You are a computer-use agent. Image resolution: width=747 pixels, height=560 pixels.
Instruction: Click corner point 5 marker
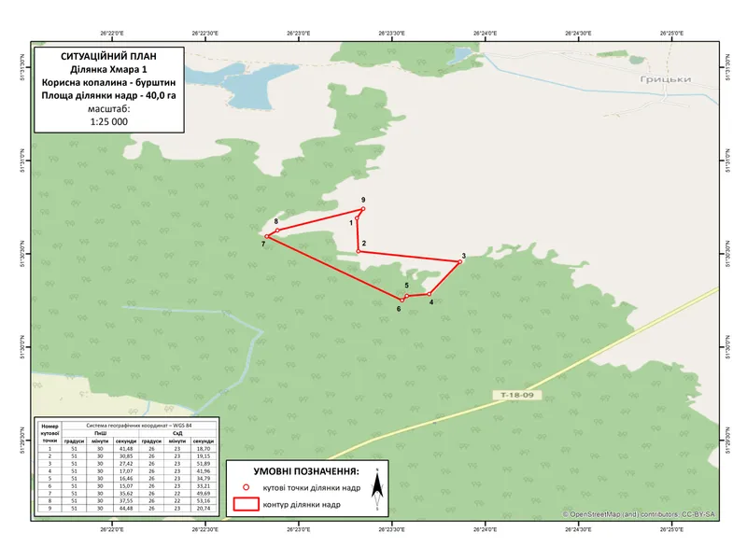click(407, 295)
